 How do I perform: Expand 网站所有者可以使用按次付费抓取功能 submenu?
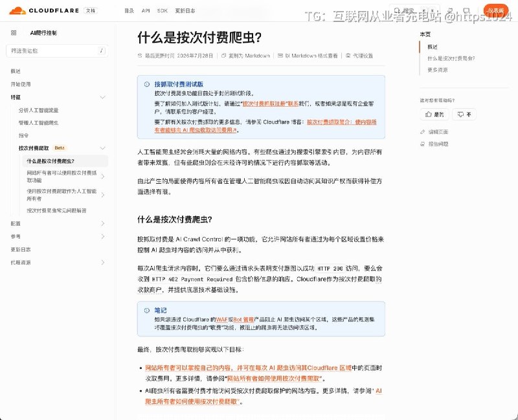[x=103, y=176]
